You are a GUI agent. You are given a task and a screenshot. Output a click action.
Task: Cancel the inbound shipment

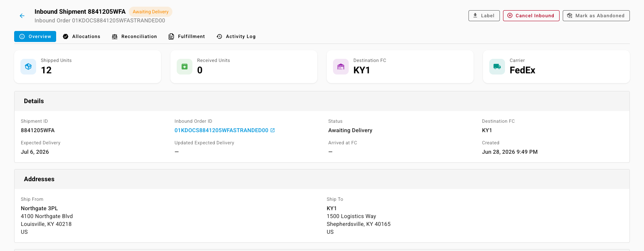click(531, 16)
